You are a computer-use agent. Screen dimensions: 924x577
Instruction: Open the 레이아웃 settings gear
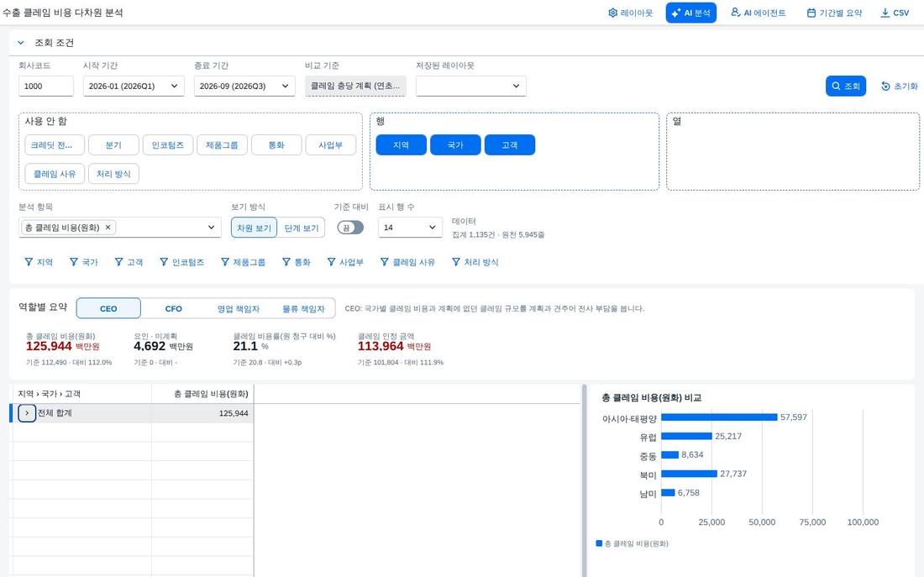coord(630,13)
